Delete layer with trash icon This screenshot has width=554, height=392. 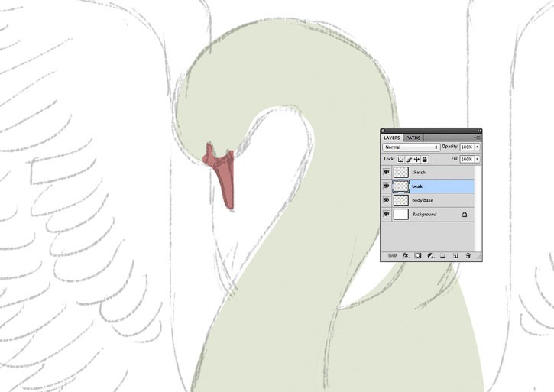click(468, 255)
